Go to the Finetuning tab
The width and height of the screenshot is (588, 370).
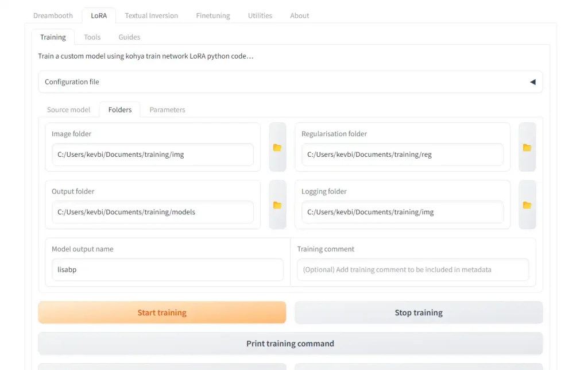(212, 16)
